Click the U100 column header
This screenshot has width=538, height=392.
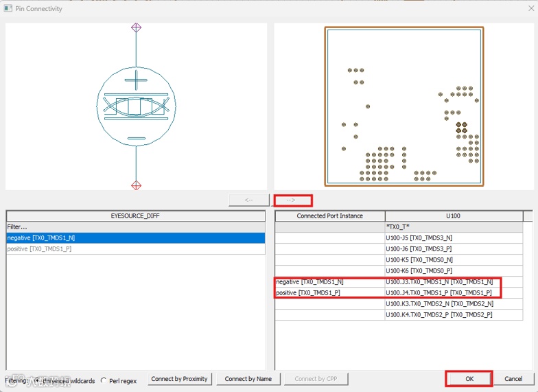454,216
